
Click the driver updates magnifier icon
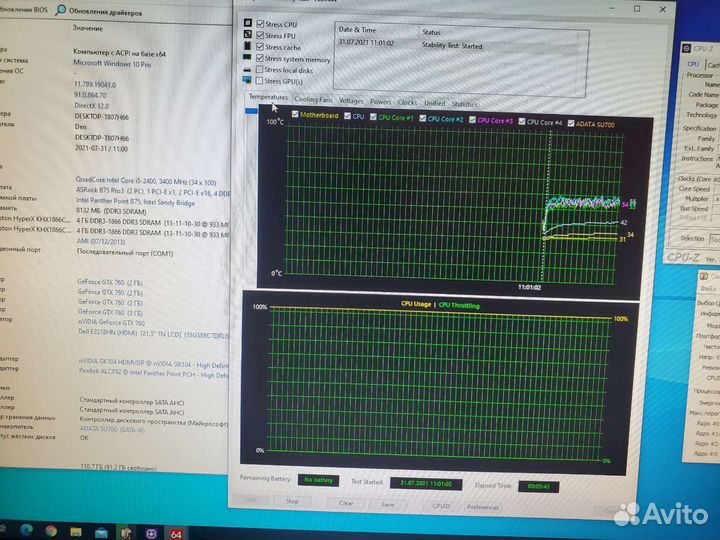pyautogui.click(x=61, y=10)
